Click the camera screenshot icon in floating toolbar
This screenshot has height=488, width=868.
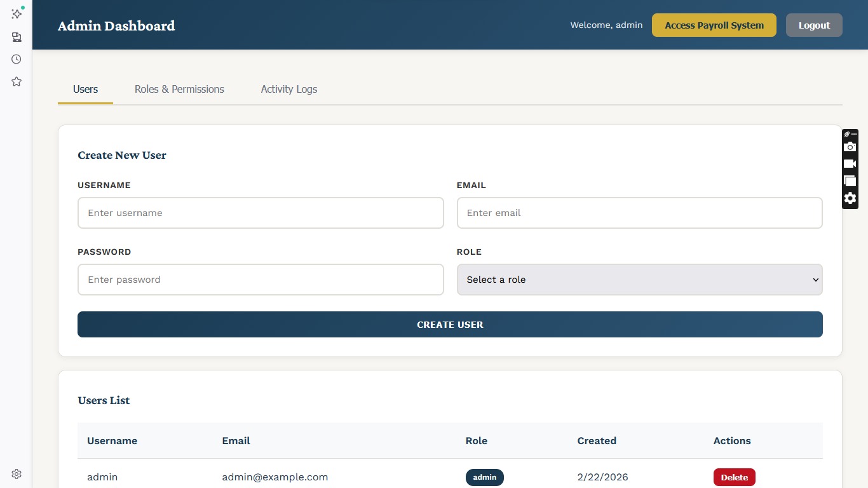pos(850,147)
